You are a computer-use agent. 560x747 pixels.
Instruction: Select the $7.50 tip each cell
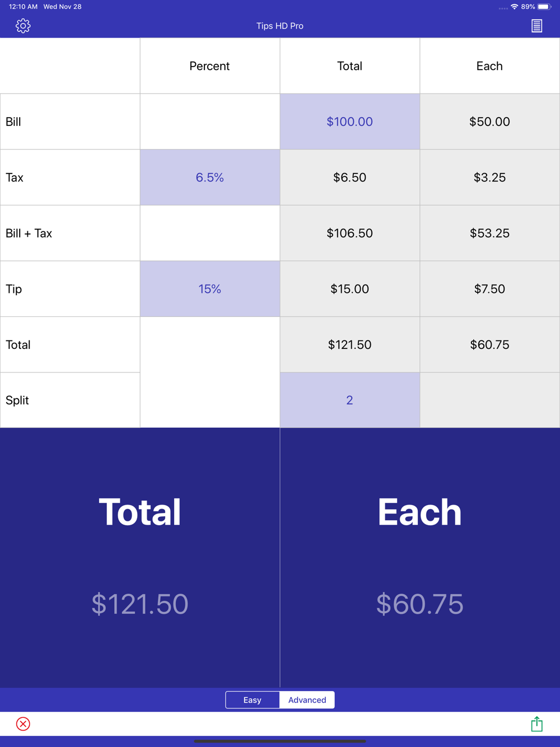[x=490, y=289]
